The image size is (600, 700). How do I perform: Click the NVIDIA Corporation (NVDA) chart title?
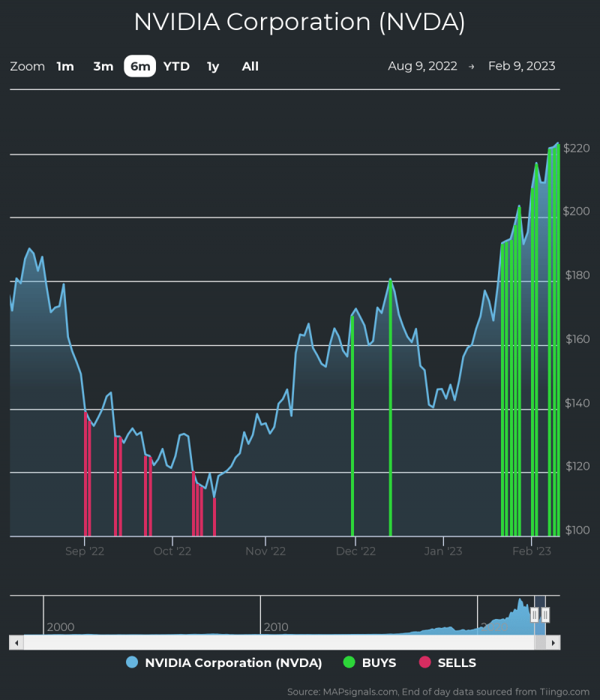coord(299,22)
